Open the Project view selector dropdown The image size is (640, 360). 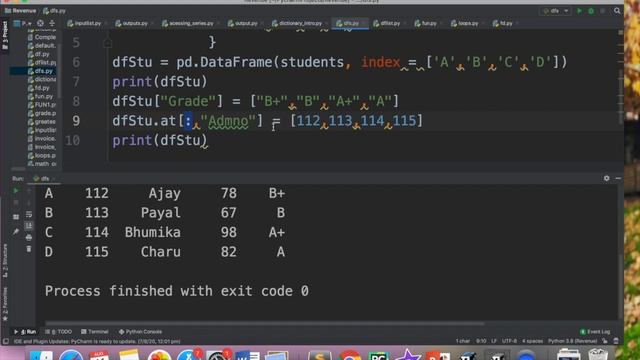(23, 23)
